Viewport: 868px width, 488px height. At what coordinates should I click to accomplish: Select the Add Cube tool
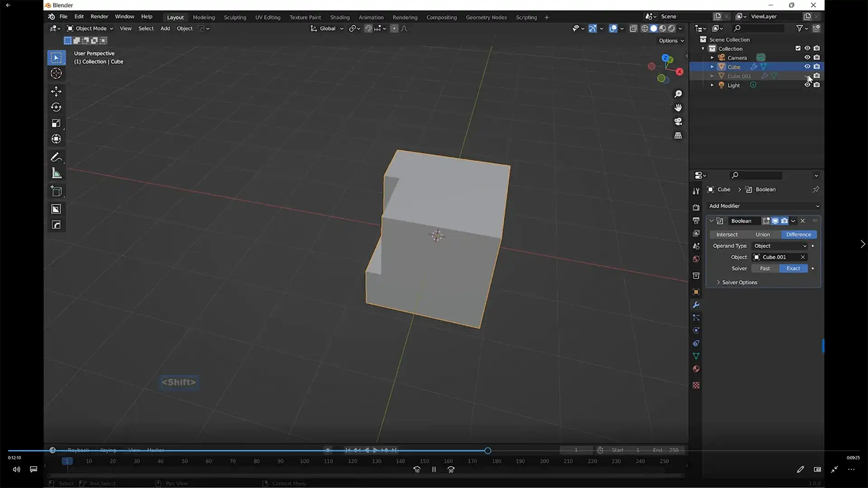[56, 191]
